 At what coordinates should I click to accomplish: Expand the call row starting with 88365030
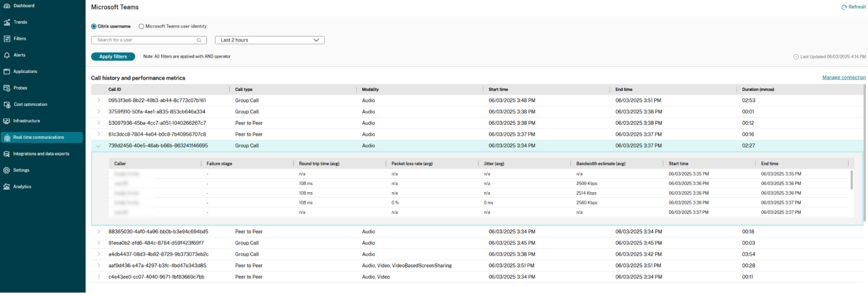click(99, 232)
